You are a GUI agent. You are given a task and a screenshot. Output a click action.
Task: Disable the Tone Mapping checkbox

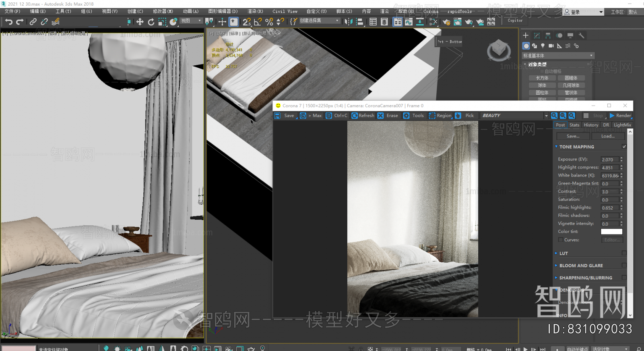pyautogui.click(x=624, y=147)
